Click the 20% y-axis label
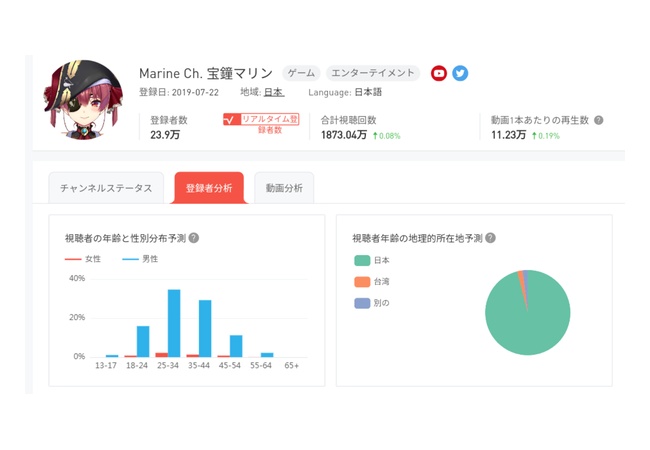This screenshot has height=450, width=650. click(x=77, y=317)
